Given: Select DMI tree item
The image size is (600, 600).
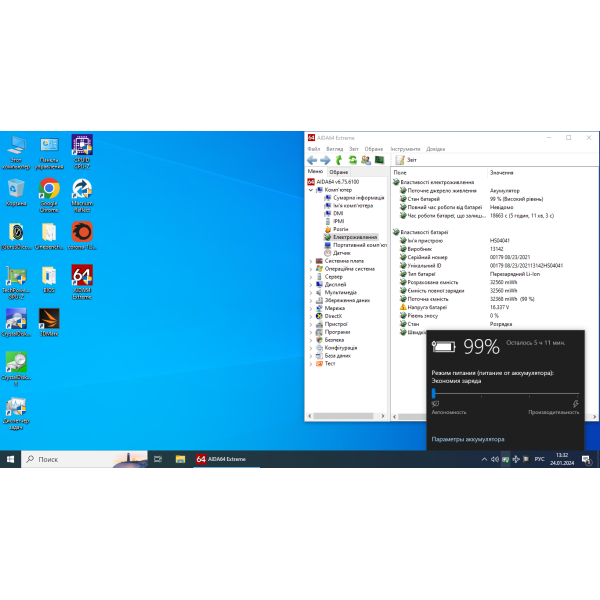Looking at the screenshot, I should [x=334, y=214].
